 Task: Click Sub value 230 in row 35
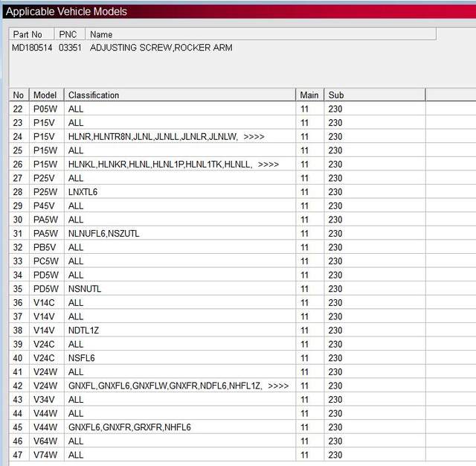335,289
